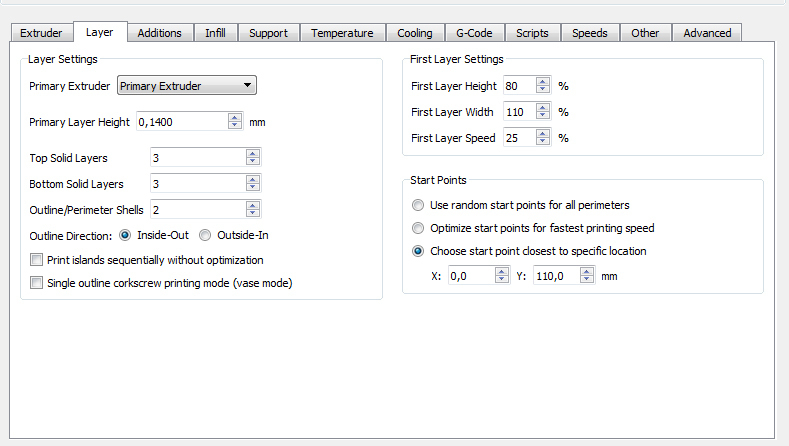Choose random start points for all perimeters
789x446 pixels.
point(419,205)
